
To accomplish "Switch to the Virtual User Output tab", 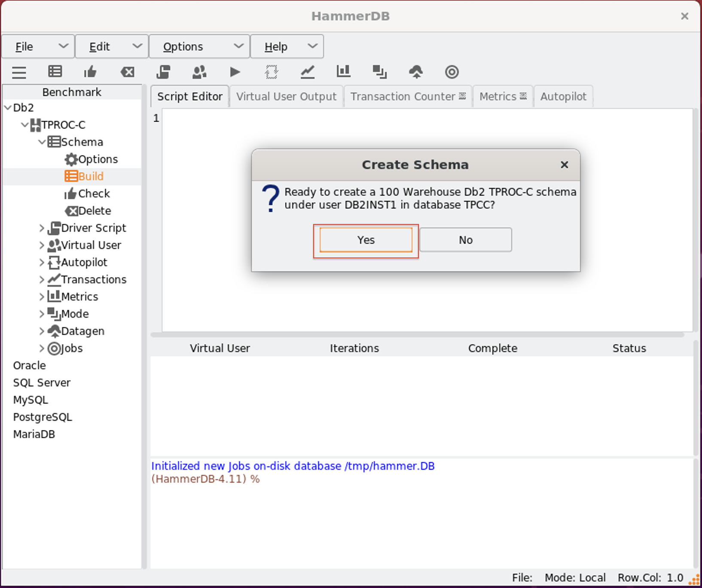I will (287, 96).
